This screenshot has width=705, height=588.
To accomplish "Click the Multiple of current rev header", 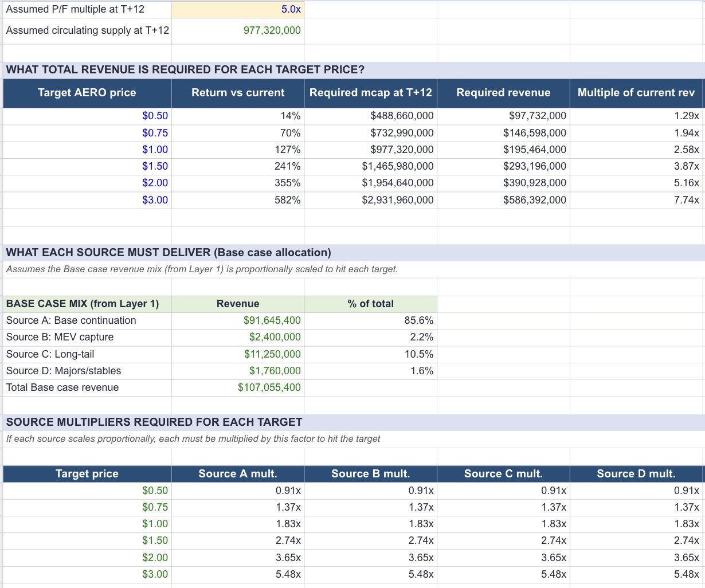I will tap(636, 92).
